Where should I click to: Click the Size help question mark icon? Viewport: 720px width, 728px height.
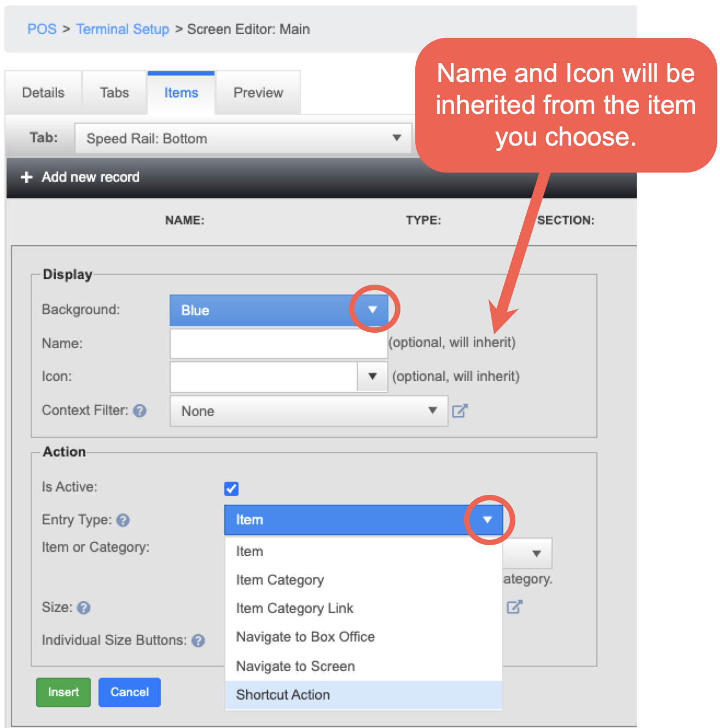click(84, 608)
